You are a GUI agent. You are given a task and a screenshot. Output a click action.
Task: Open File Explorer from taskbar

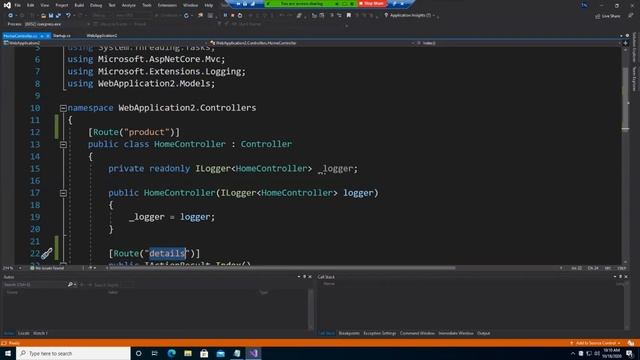tap(188, 353)
